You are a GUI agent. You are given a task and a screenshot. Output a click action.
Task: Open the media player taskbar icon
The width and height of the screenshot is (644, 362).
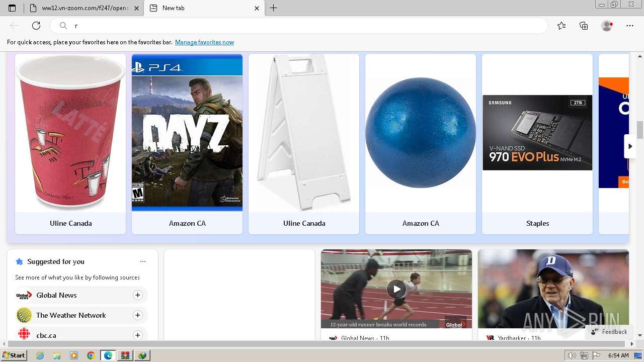pyautogui.click(x=74, y=355)
